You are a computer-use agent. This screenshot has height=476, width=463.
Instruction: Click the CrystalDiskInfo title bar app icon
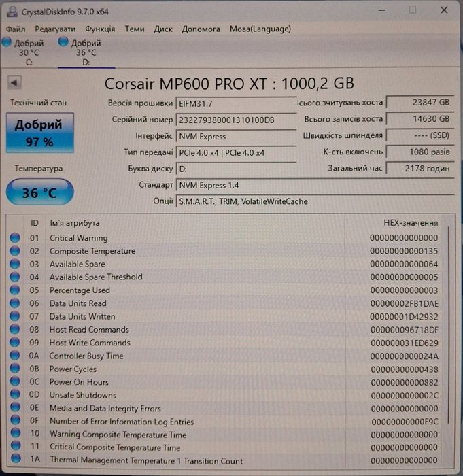[x=12, y=12]
